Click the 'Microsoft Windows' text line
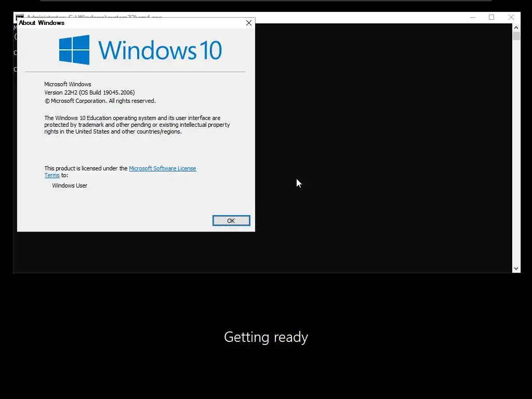 (x=68, y=84)
